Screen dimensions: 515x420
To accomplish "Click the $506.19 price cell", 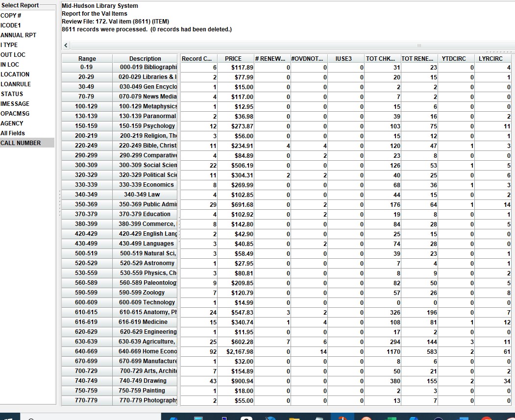I will pyautogui.click(x=236, y=166).
